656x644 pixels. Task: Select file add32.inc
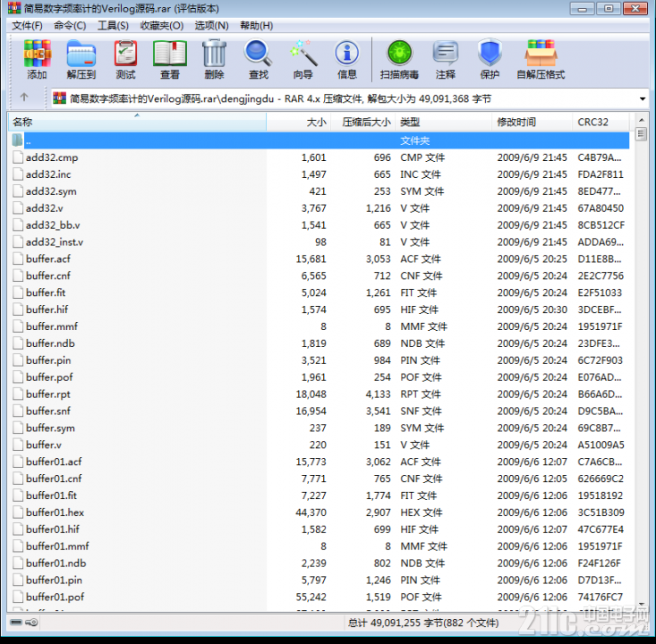click(x=319, y=174)
